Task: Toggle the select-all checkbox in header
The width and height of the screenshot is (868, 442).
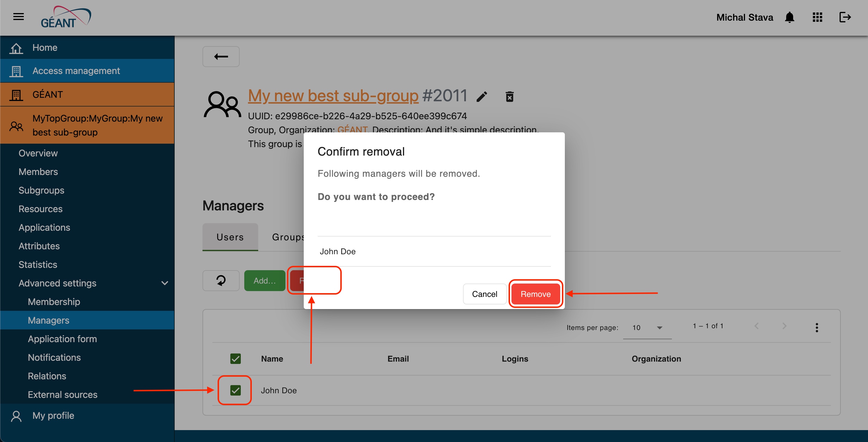Action: (x=236, y=359)
